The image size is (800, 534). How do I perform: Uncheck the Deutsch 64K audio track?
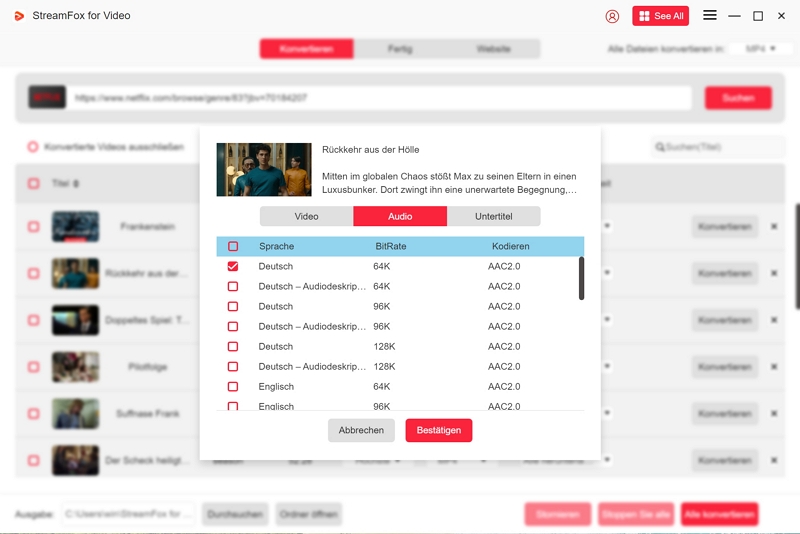[233, 266]
